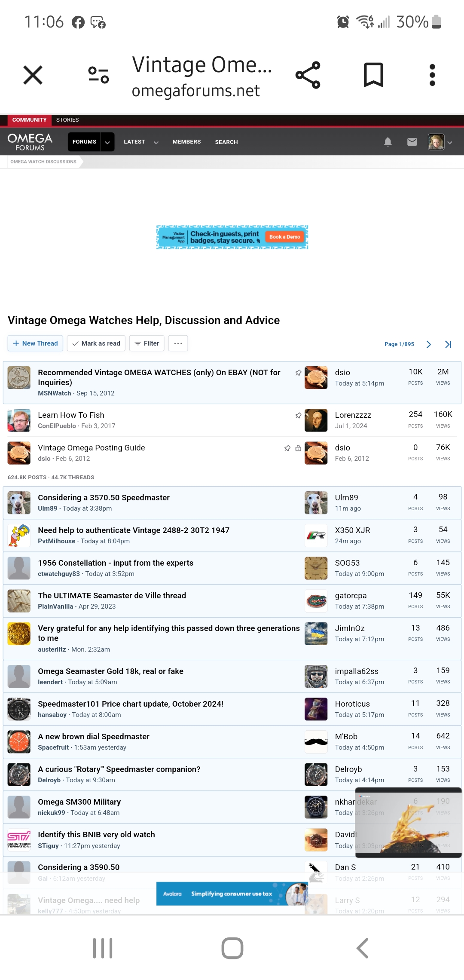Click Book a Demo ad button
Image resolution: width=464 pixels, height=980 pixels.
point(284,237)
